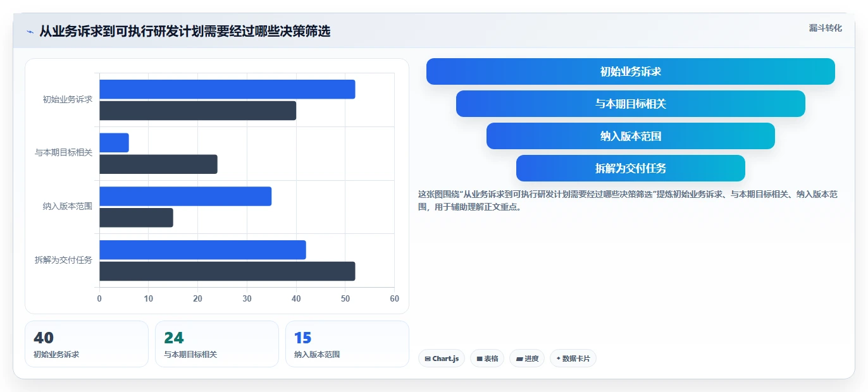Open the stat card showing 15
Screen dimensions: 868x392
coord(347,344)
